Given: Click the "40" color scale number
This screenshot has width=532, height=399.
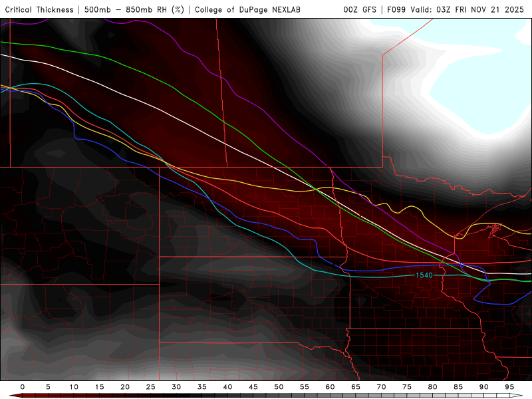Looking at the screenshot, I should click(x=227, y=387).
